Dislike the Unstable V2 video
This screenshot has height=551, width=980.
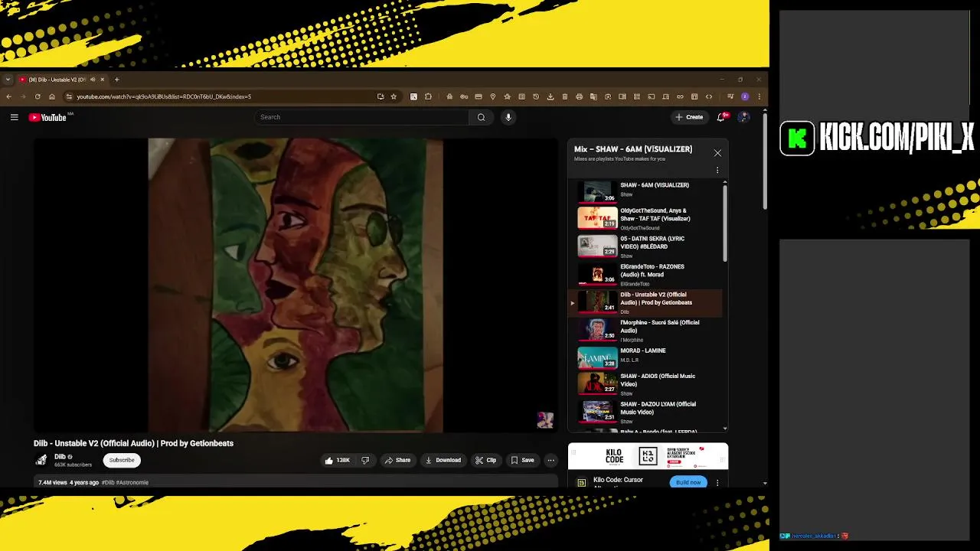pyautogui.click(x=365, y=460)
